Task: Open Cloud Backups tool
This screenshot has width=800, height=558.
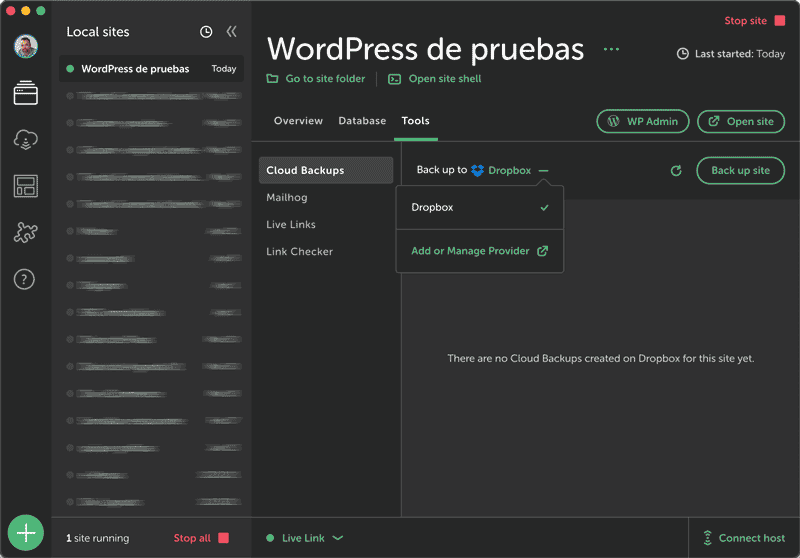Action: point(326,170)
